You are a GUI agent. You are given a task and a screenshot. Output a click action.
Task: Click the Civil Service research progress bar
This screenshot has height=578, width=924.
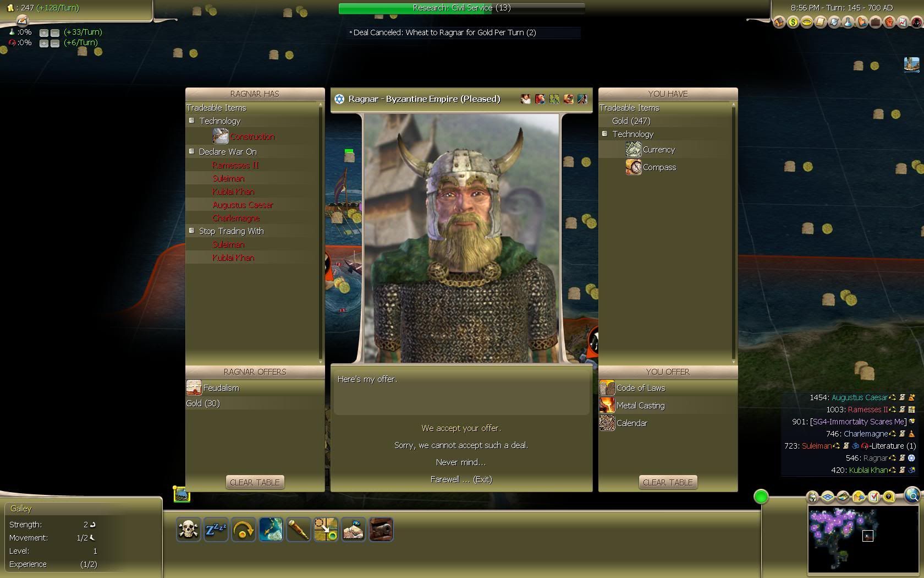pos(461,8)
